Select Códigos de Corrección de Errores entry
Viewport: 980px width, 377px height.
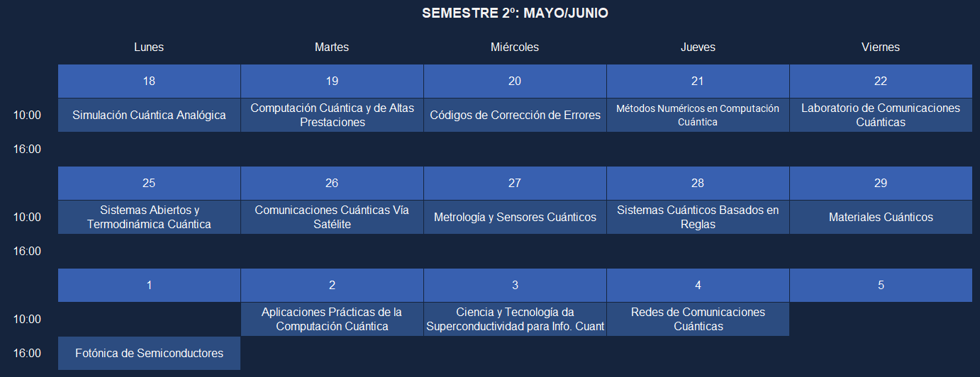(x=515, y=115)
